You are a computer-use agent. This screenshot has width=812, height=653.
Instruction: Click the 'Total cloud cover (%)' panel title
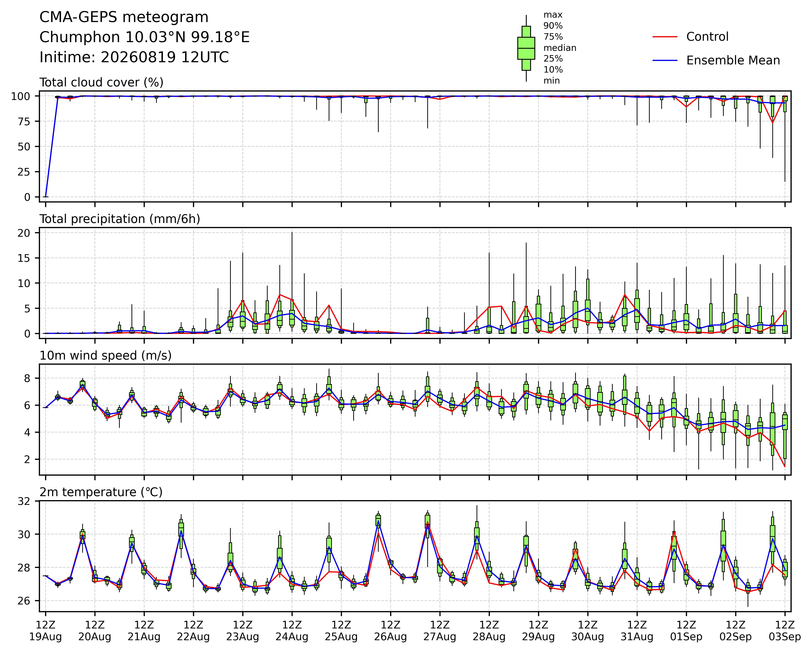click(101, 82)
